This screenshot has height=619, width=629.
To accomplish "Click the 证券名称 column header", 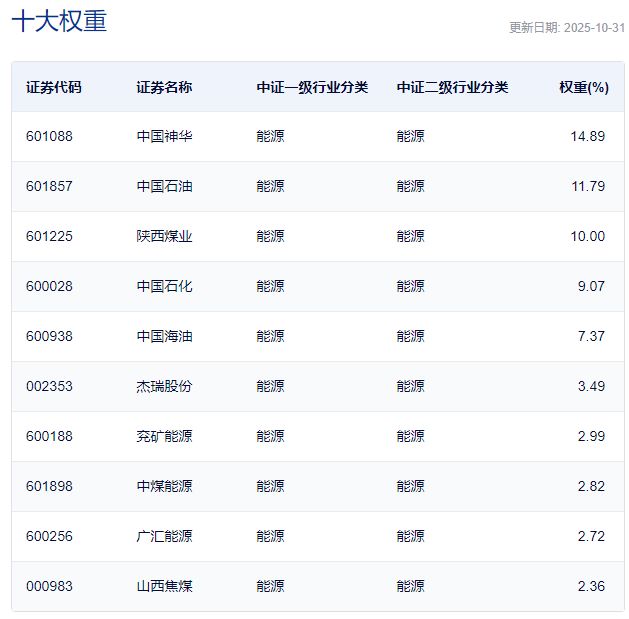I will pyautogui.click(x=165, y=87).
